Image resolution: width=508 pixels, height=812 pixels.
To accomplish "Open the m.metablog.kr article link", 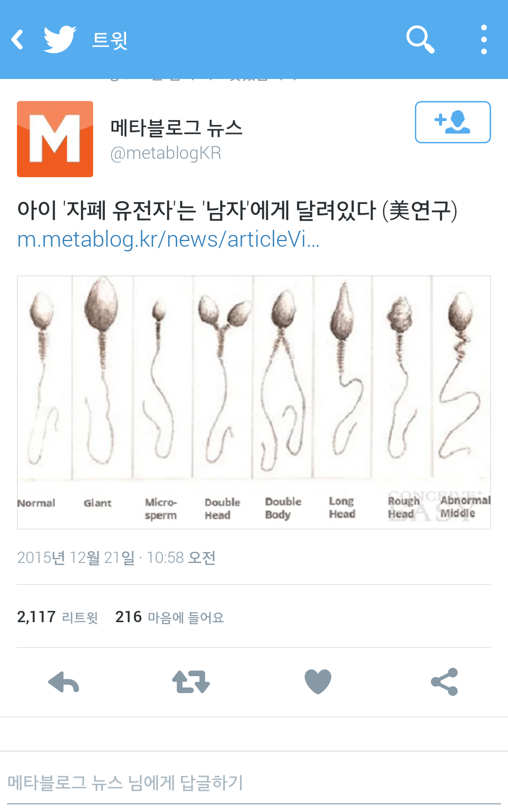I will (x=168, y=239).
